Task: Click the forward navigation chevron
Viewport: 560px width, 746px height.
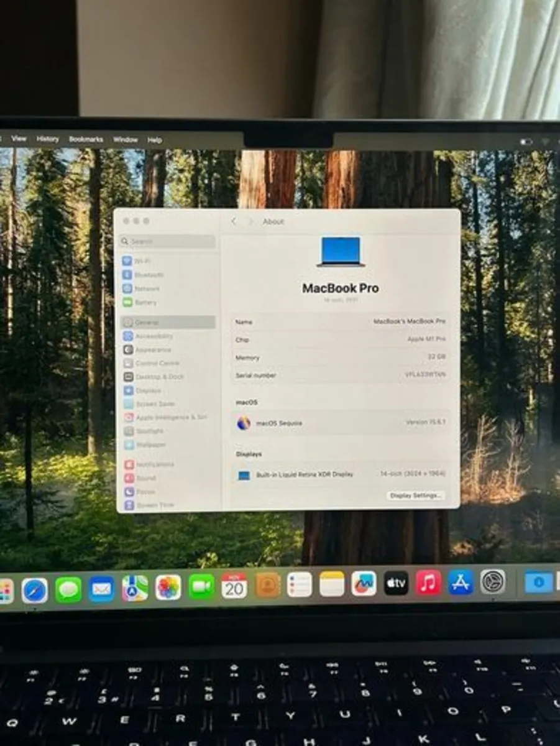Action: [251, 221]
